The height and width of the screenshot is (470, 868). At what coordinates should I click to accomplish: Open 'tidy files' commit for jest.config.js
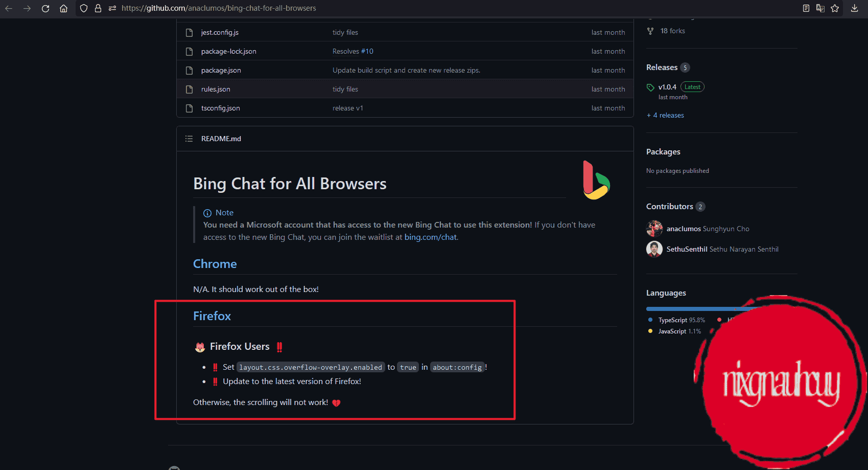click(345, 32)
